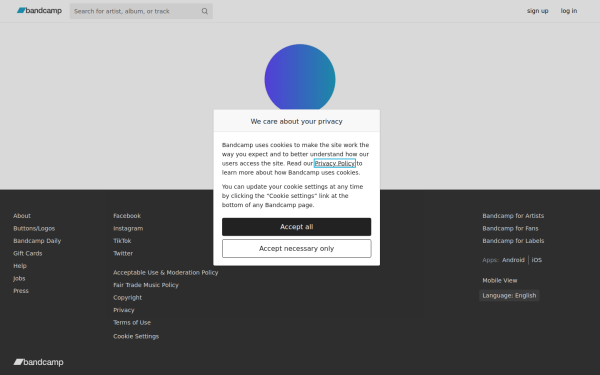Go to Bandcamp for Artists
600x375 pixels.
pos(513,216)
